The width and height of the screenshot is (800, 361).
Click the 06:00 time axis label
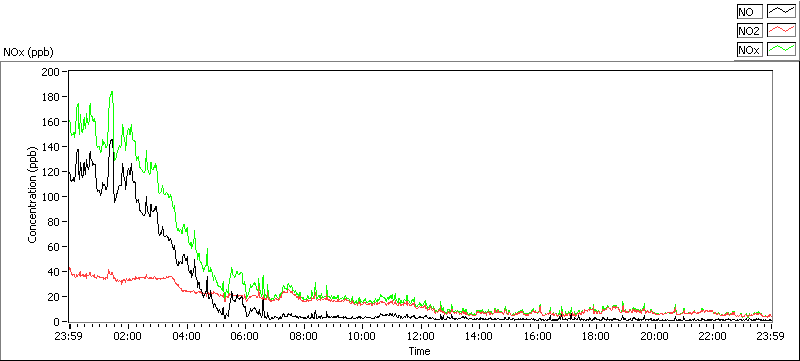[245, 337]
